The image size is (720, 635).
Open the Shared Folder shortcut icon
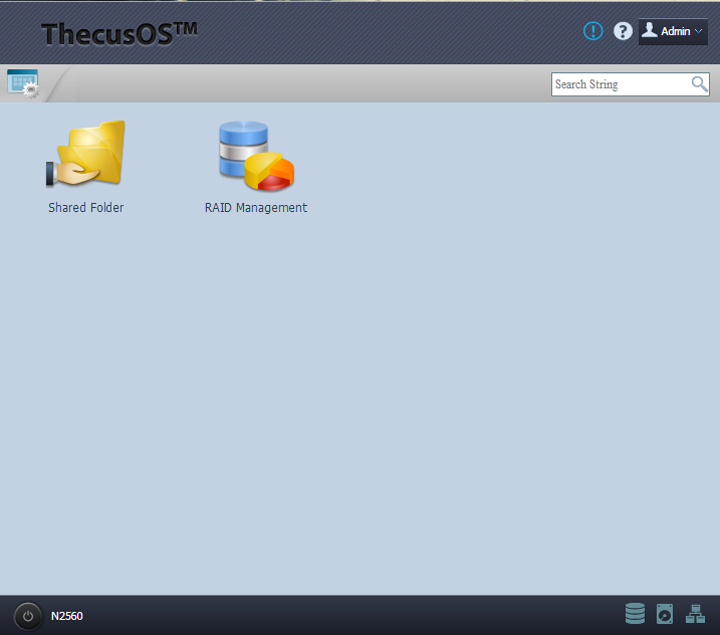pos(86,154)
